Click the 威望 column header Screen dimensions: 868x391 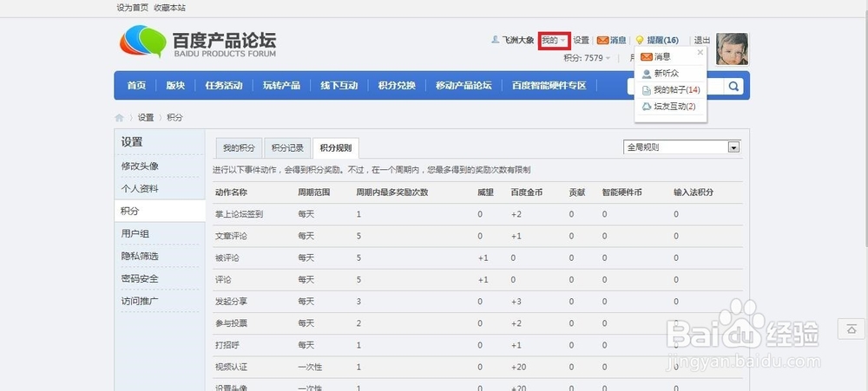point(485,192)
